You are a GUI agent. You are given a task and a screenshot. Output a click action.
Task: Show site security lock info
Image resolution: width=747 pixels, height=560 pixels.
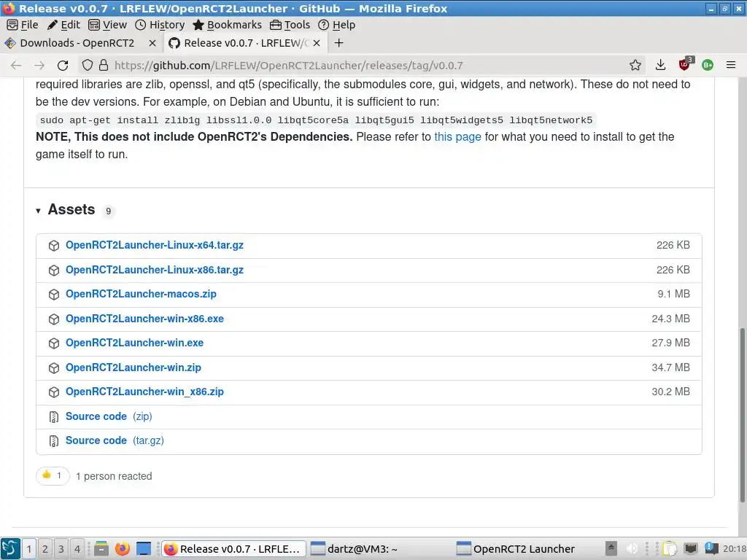coord(104,65)
